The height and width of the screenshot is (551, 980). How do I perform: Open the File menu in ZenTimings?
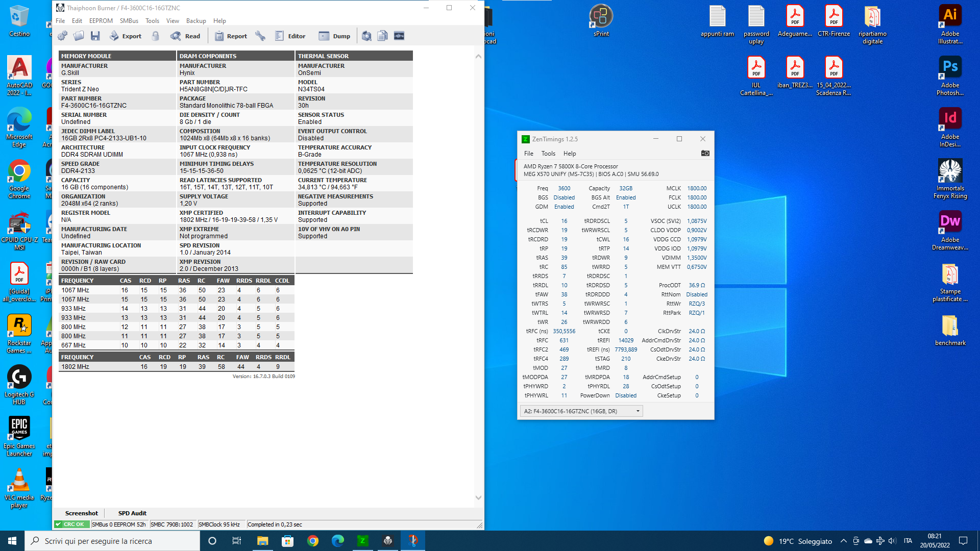point(529,154)
